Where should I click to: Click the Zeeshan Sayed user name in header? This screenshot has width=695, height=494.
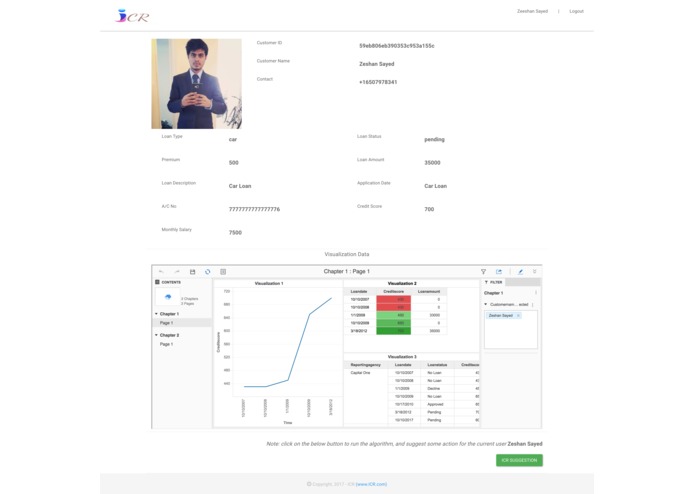(x=532, y=11)
